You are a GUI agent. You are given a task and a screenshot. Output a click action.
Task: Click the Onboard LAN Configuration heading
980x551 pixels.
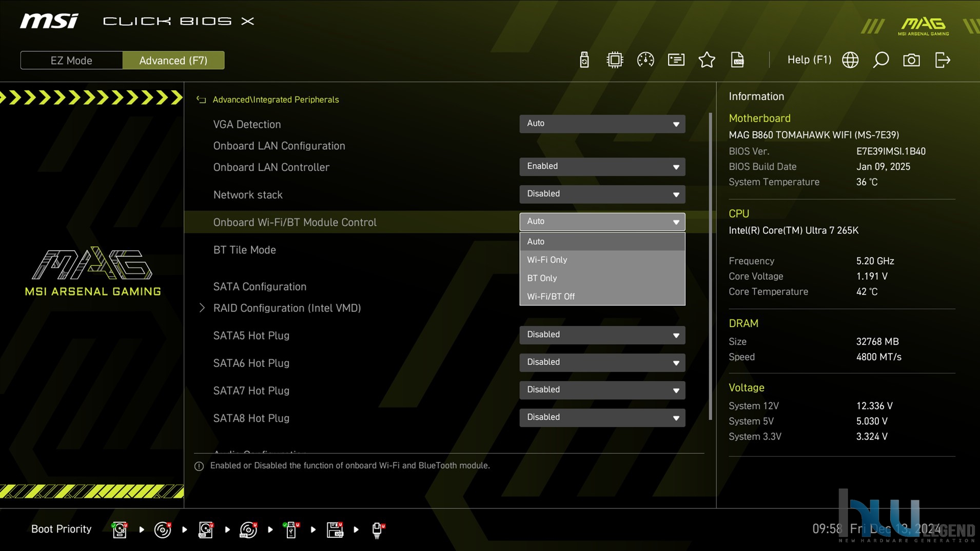pos(279,146)
